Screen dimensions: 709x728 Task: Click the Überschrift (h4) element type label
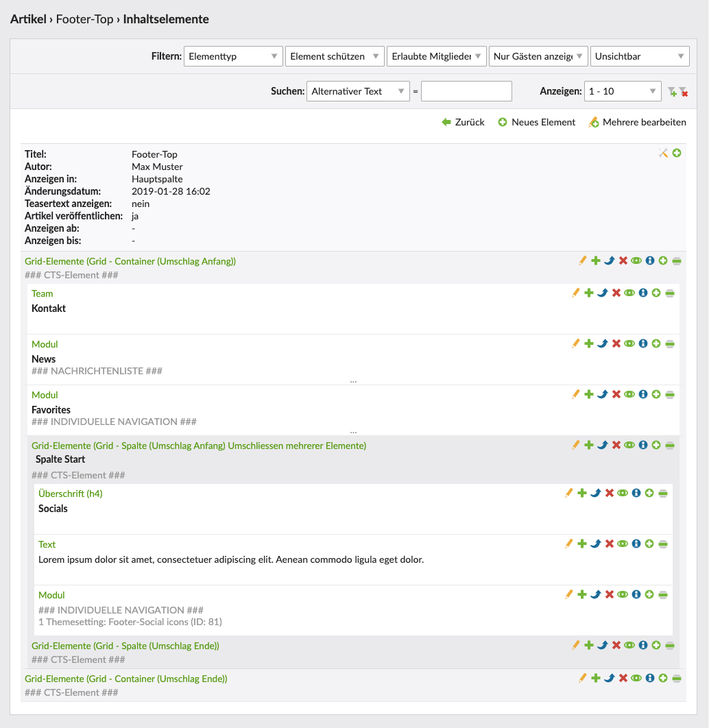point(71,494)
